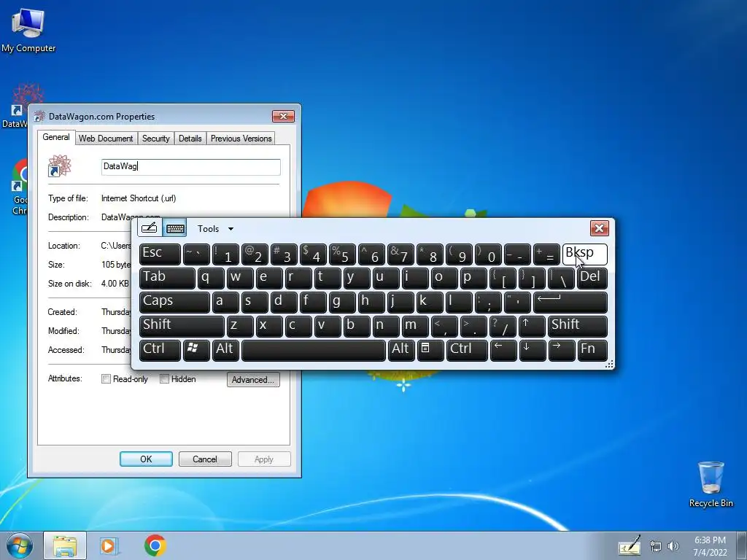Tap the number 0 key
The width and height of the screenshot is (747, 560).
tap(488, 254)
